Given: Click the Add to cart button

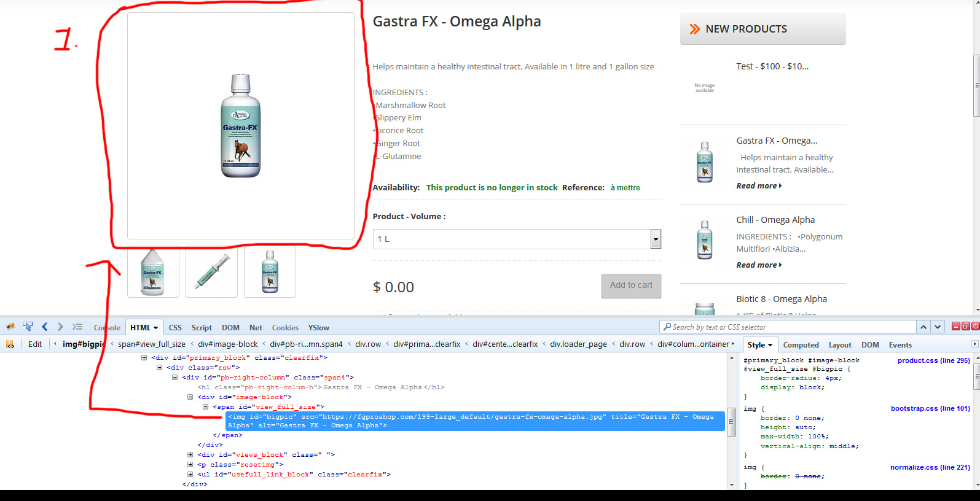Looking at the screenshot, I should 631,285.
